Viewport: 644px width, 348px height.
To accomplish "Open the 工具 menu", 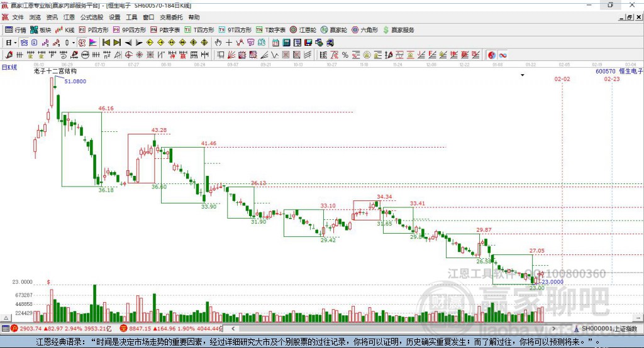I will point(131,17).
